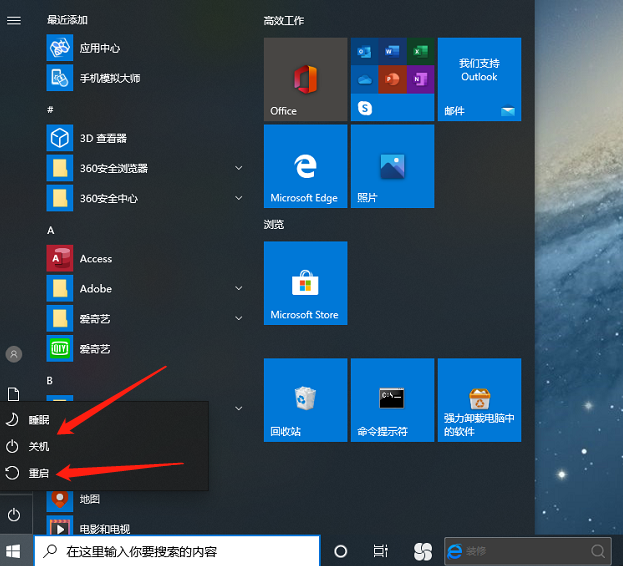This screenshot has height=566, width=623.
Task: Click the Windows Start button
Action: click(x=14, y=551)
